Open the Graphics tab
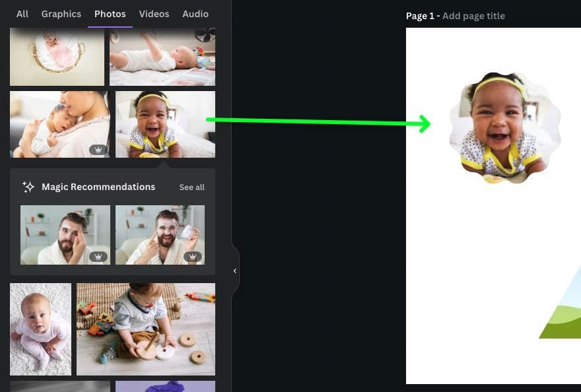 [61, 14]
